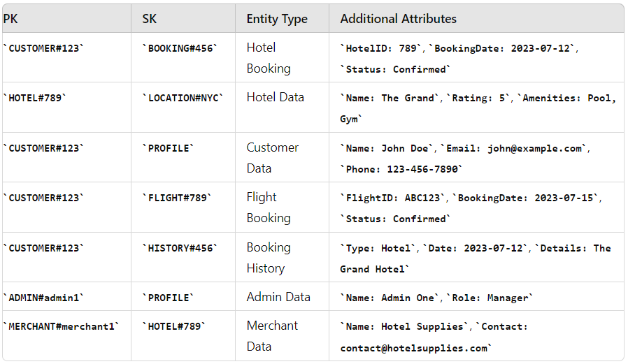
Task: Click the Customer Data entity type cell
Action: point(272,158)
